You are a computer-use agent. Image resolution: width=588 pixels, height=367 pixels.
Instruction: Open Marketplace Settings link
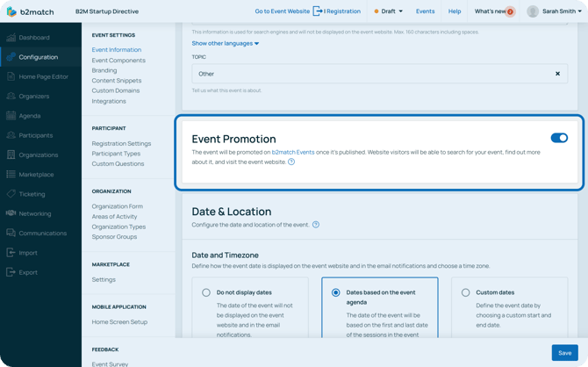click(104, 279)
